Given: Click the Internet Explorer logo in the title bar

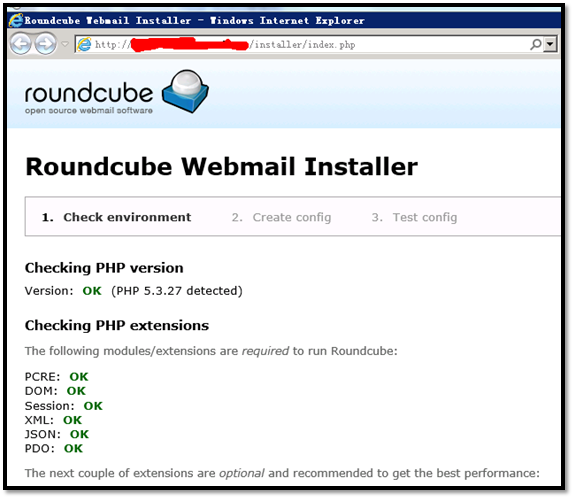Looking at the screenshot, I should click(x=16, y=21).
